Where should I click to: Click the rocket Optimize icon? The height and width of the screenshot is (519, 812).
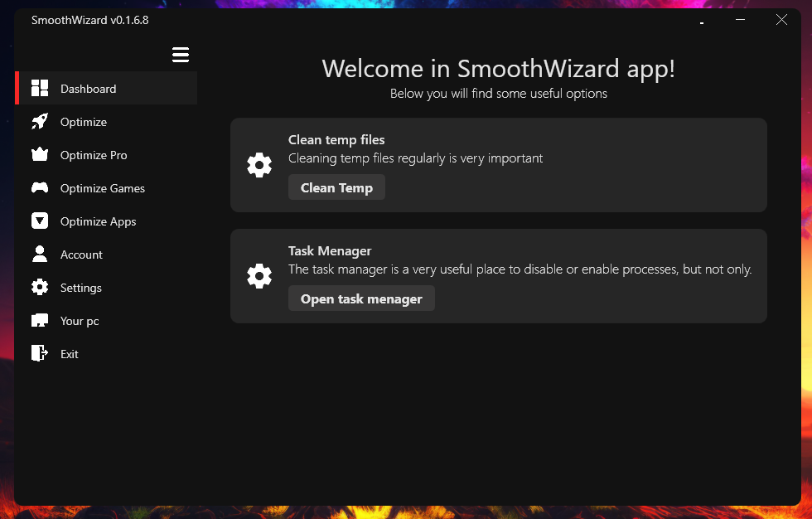[40, 121]
